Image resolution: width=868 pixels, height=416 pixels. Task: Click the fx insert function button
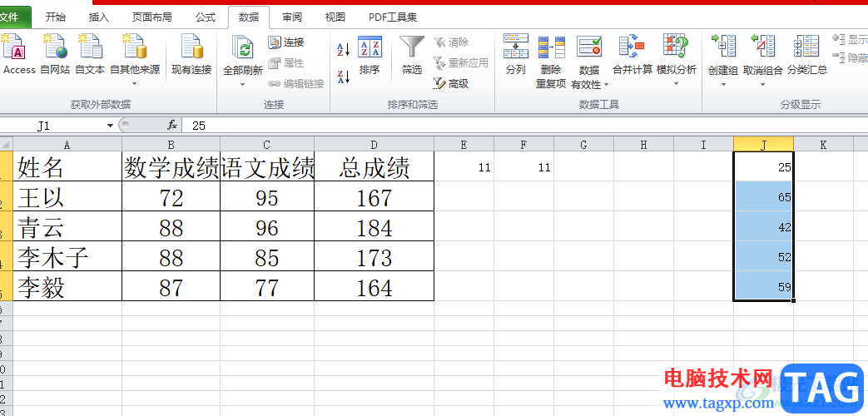coord(172,126)
